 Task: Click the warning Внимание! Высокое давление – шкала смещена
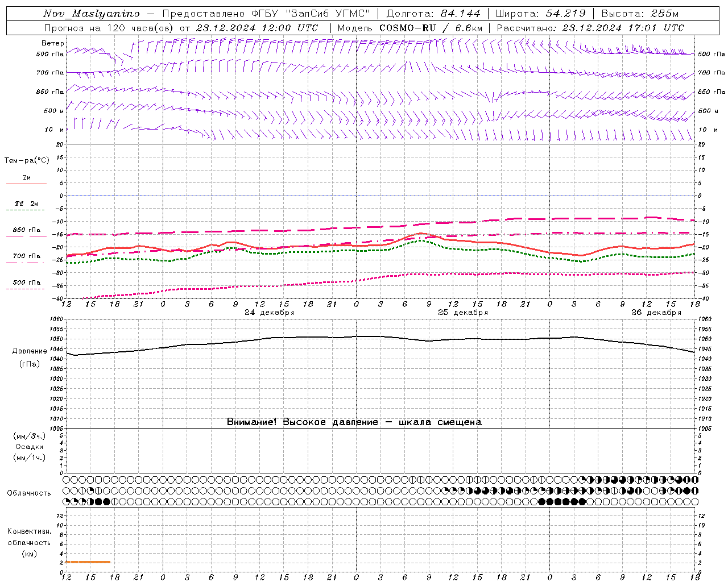[354, 422]
